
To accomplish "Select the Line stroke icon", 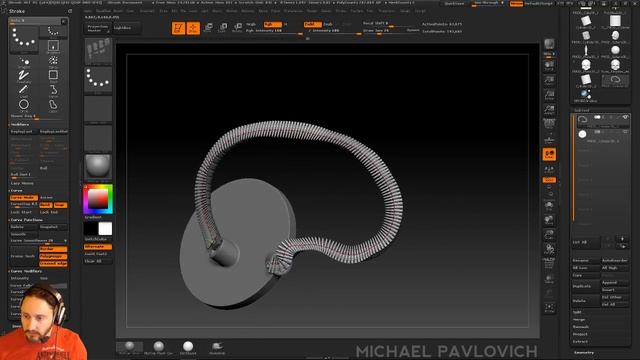I will click(x=24, y=90).
